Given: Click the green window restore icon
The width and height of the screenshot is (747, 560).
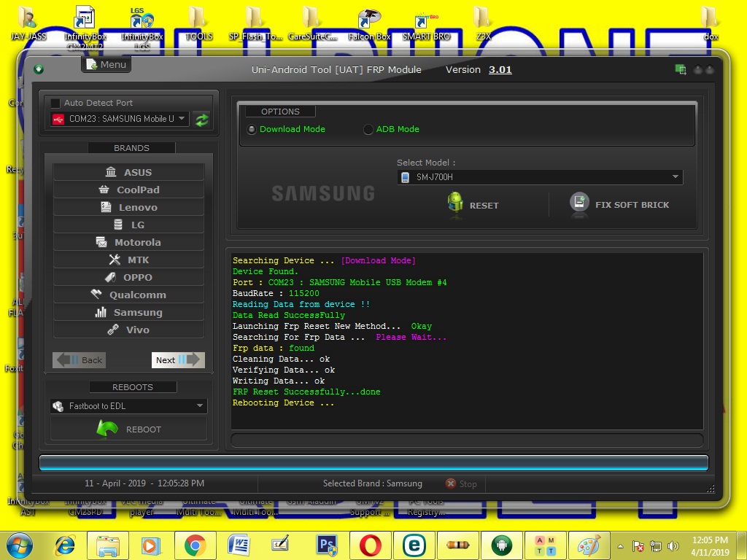Looking at the screenshot, I should coord(681,69).
